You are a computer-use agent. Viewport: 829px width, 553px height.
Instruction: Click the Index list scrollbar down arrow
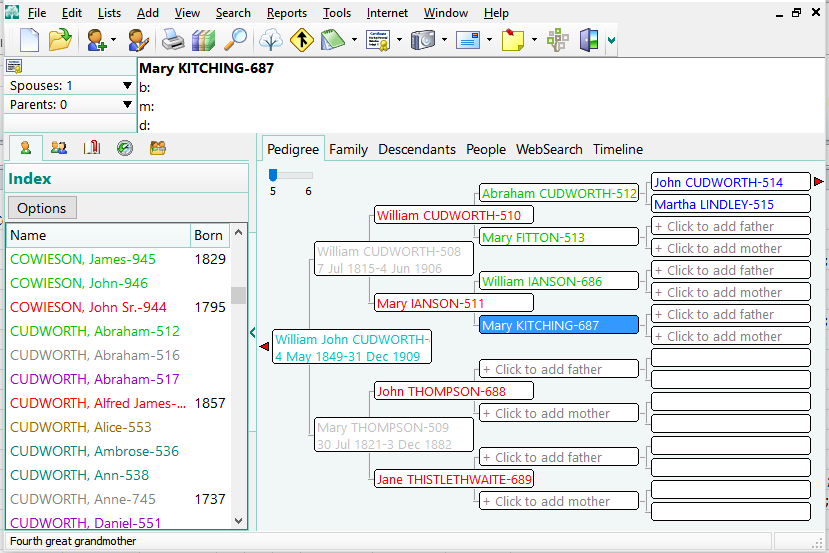click(238, 521)
